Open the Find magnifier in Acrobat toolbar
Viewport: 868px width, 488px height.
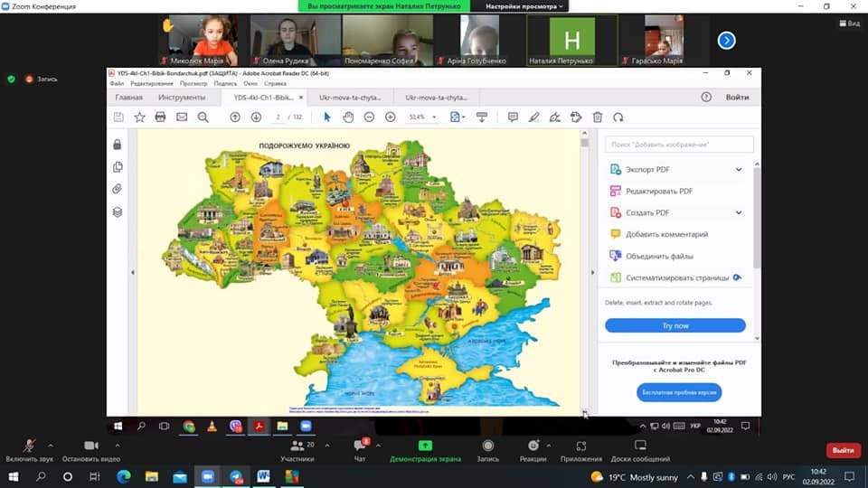click(203, 117)
